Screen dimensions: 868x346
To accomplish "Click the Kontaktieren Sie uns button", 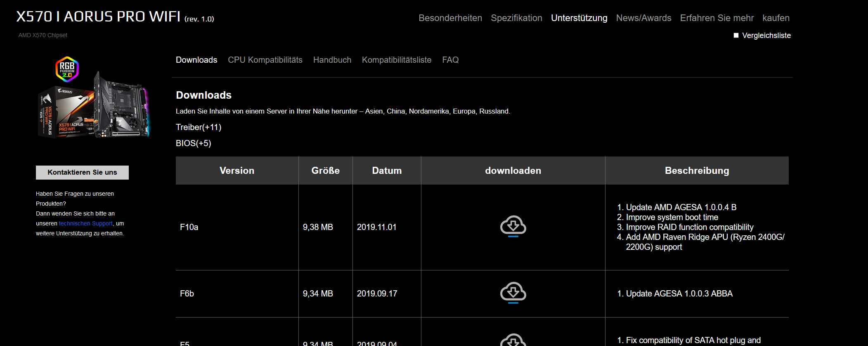I will pyautogui.click(x=82, y=173).
